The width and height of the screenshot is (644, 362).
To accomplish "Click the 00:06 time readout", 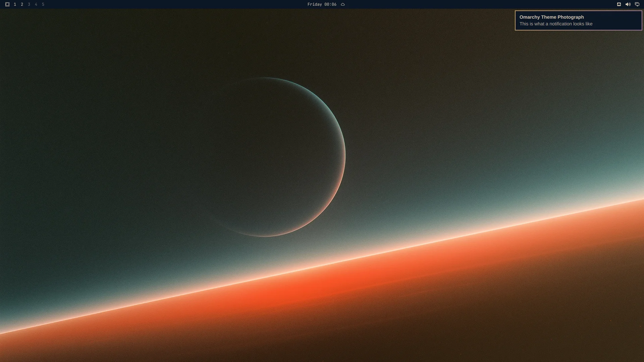I will click(330, 4).
